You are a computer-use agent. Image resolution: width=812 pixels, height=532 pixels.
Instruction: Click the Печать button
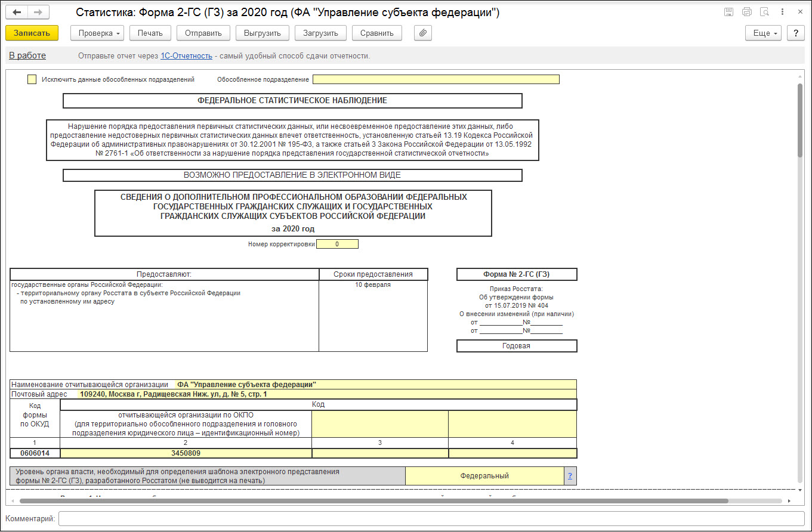coord(150,33)
